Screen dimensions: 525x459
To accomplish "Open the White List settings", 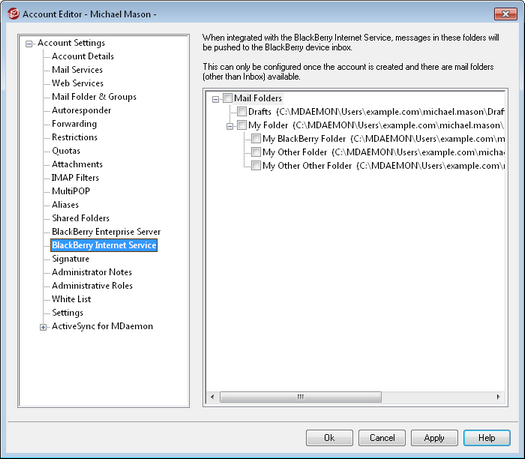I will [71, 299].
